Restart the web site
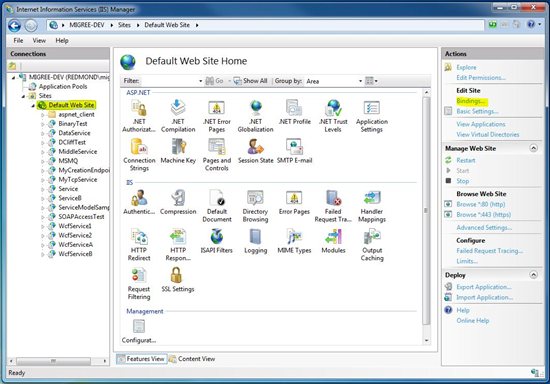 (x=465, y=160)
